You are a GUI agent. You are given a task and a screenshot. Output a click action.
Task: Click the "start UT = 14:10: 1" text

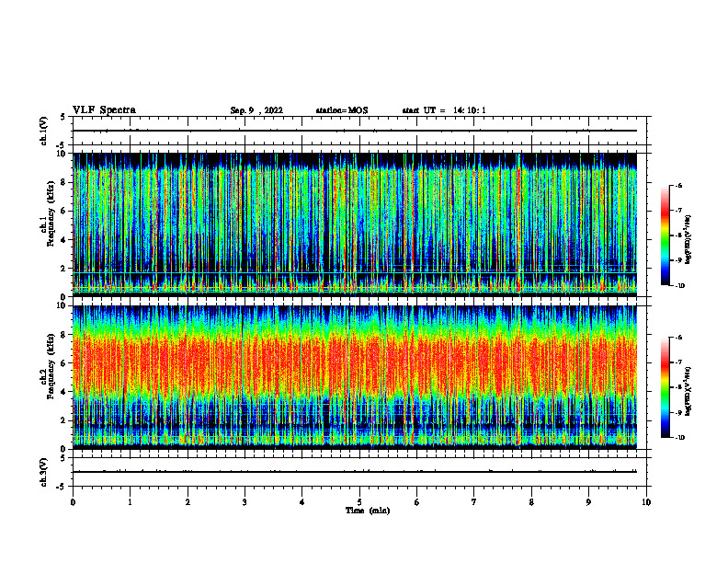point(444,110)
